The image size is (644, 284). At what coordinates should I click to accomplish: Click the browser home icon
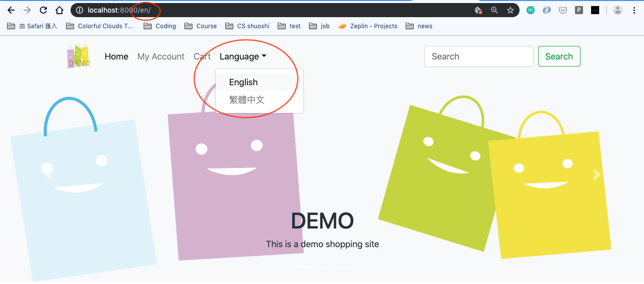point(59,10)
